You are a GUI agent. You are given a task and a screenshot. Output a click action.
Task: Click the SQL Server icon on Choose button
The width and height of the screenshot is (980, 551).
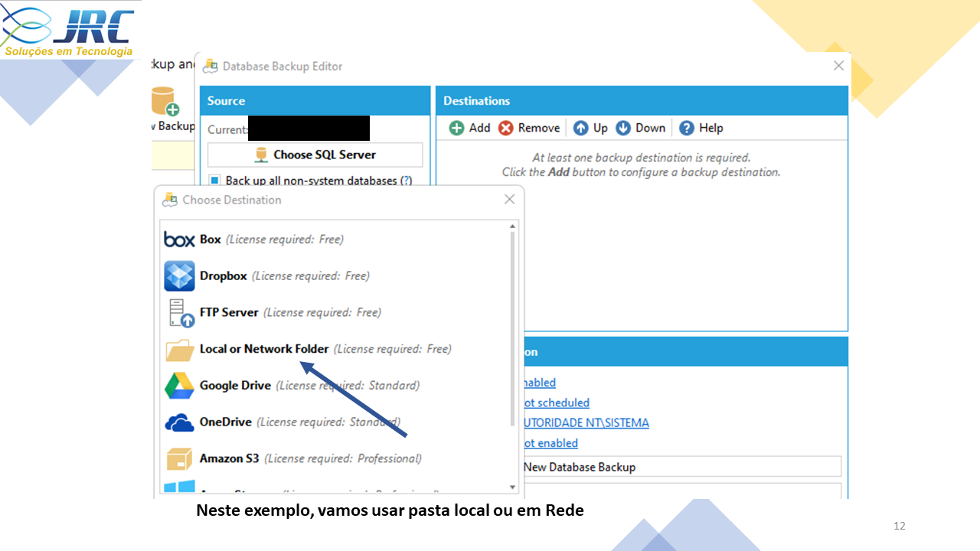tap(262, 155)
